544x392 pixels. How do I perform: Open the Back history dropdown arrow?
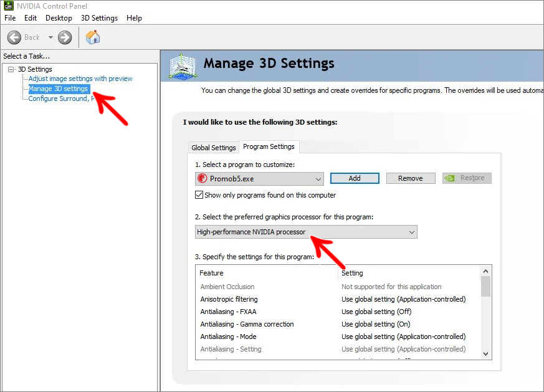(50, 37)
